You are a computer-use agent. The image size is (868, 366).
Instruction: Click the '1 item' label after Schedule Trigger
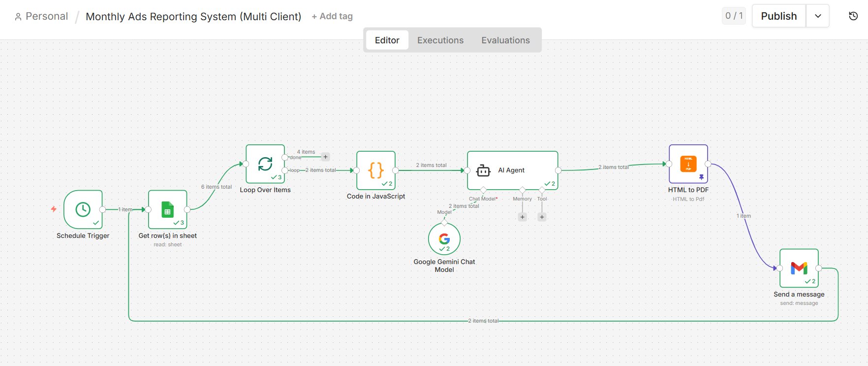[125, 209]
